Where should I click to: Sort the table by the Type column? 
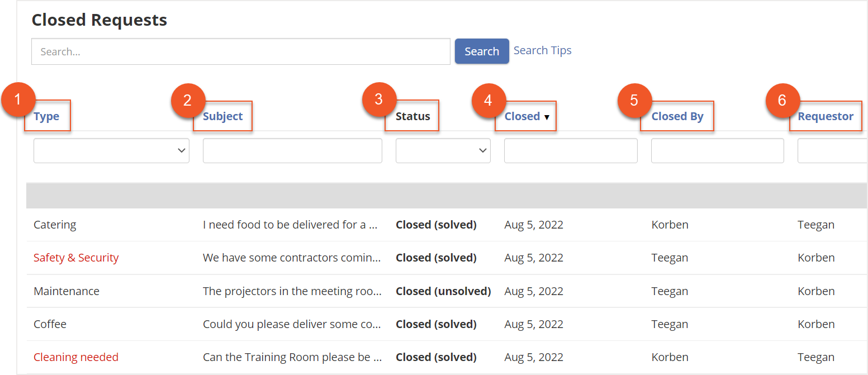coord(47,116)
